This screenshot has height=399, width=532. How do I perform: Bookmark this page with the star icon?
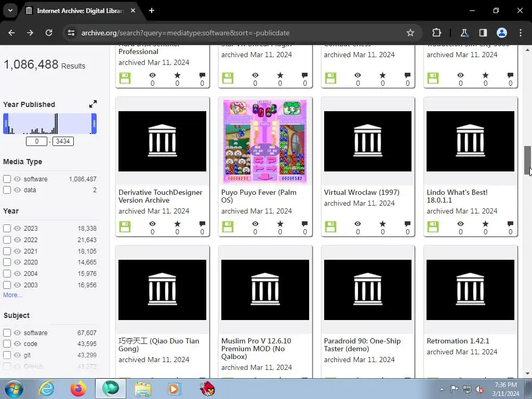coord(410,33)
